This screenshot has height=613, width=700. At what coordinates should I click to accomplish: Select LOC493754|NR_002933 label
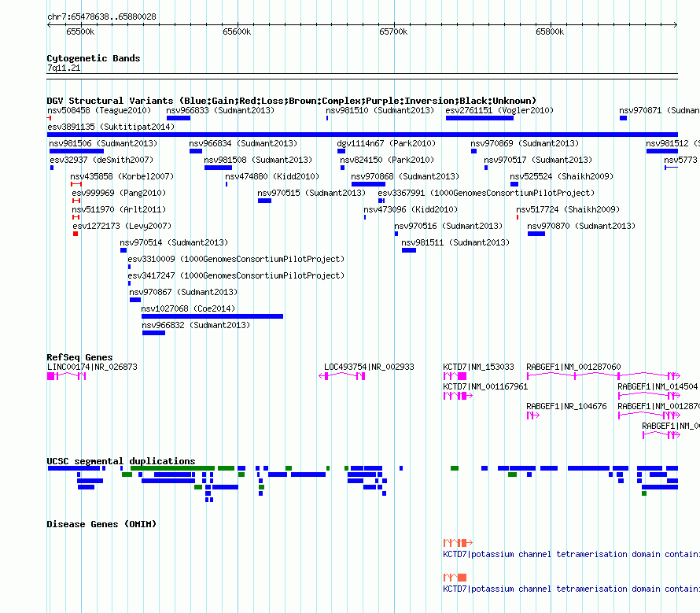(x=369, y=367)
